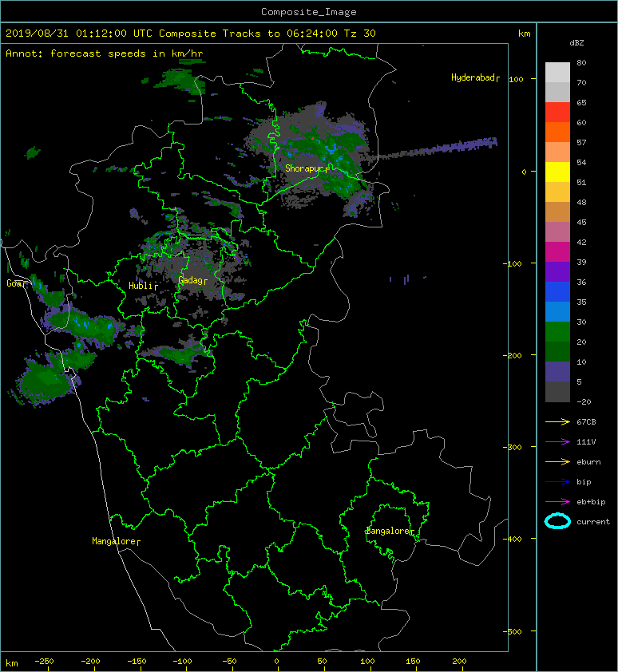The width and height of the screenshot is (618, 672).
Task: Select the Bangalore station label
Action: (390, 531)
